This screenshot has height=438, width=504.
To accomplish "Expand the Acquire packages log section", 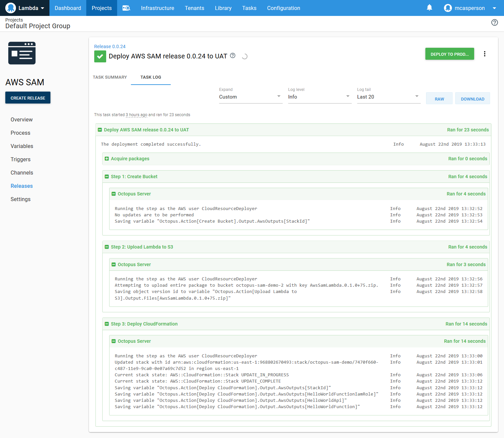I will (x=107, y=159).
